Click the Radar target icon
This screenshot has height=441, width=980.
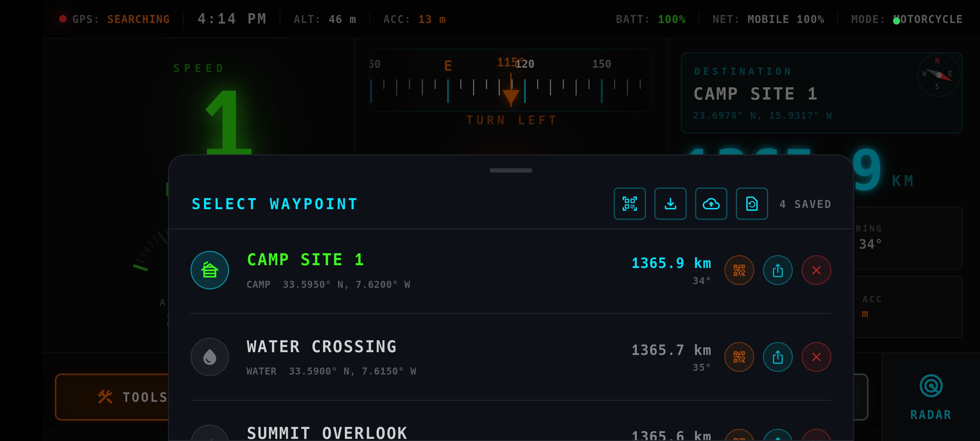point(931,386)
